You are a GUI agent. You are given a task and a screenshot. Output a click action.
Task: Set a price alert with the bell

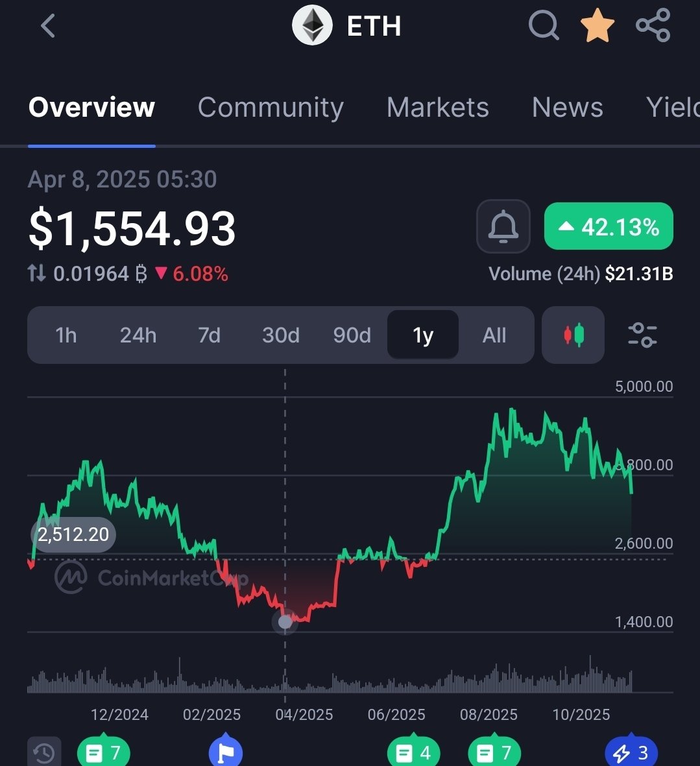click(503, 226)
